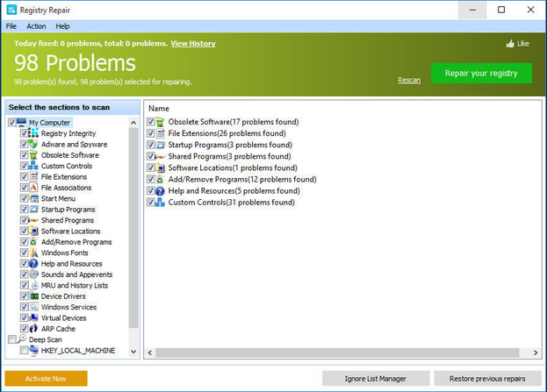Screen dimensions: 547x392
Task: Click the Registry Integrity icon in sidebar
Action: (33, 133)
